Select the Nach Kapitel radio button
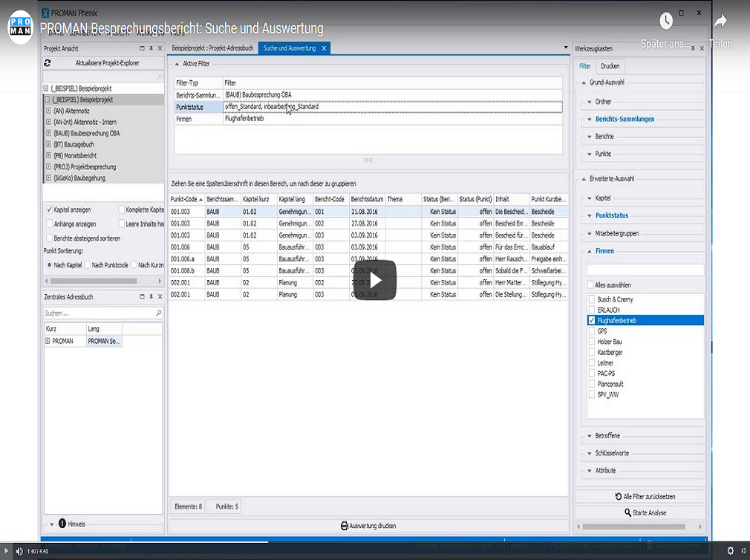 (49, 265)
